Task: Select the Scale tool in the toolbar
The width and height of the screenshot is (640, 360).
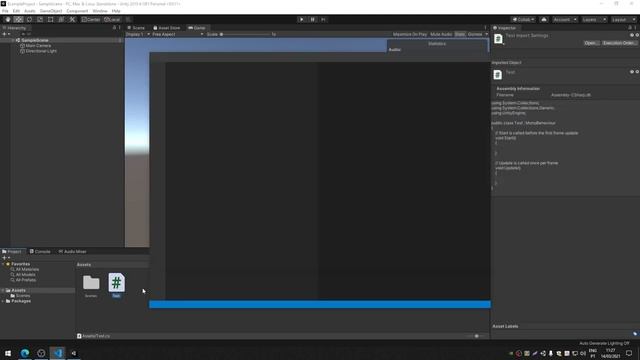Action: coord(40,20)
